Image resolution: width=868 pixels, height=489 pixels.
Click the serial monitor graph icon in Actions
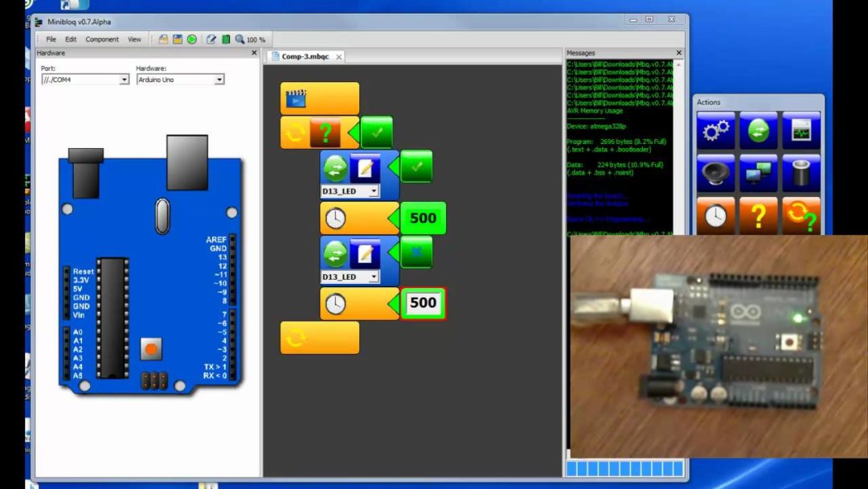pyautogui.click(x=801, y=130)
